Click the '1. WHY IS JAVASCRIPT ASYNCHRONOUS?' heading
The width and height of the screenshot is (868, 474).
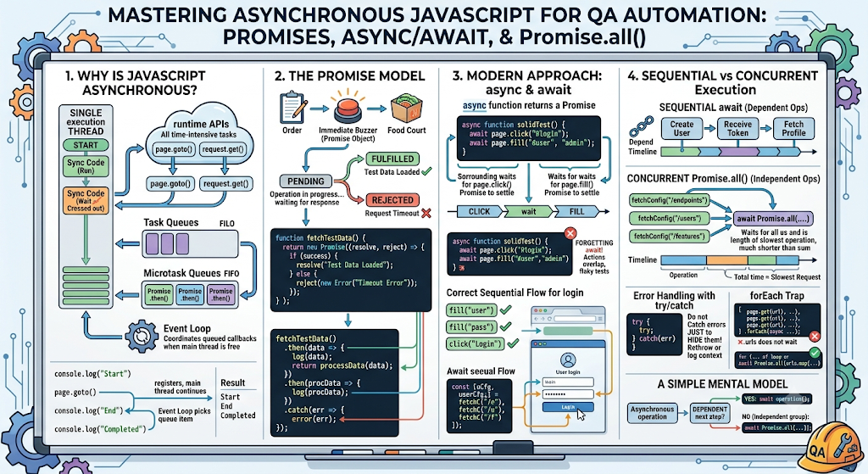coord(135,82)
